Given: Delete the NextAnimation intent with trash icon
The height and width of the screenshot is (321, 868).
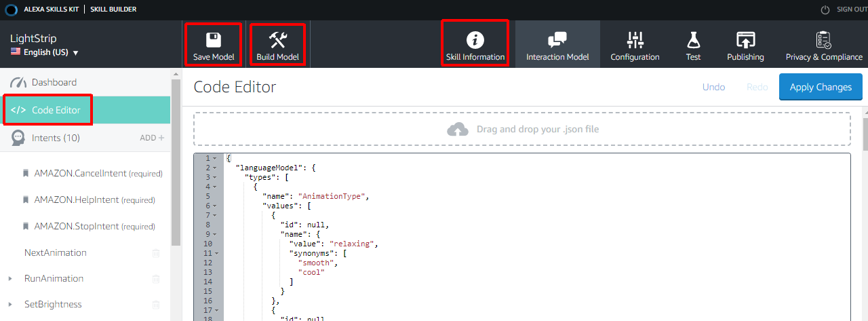Looking at the screenshot, I should tap(156, 253).
